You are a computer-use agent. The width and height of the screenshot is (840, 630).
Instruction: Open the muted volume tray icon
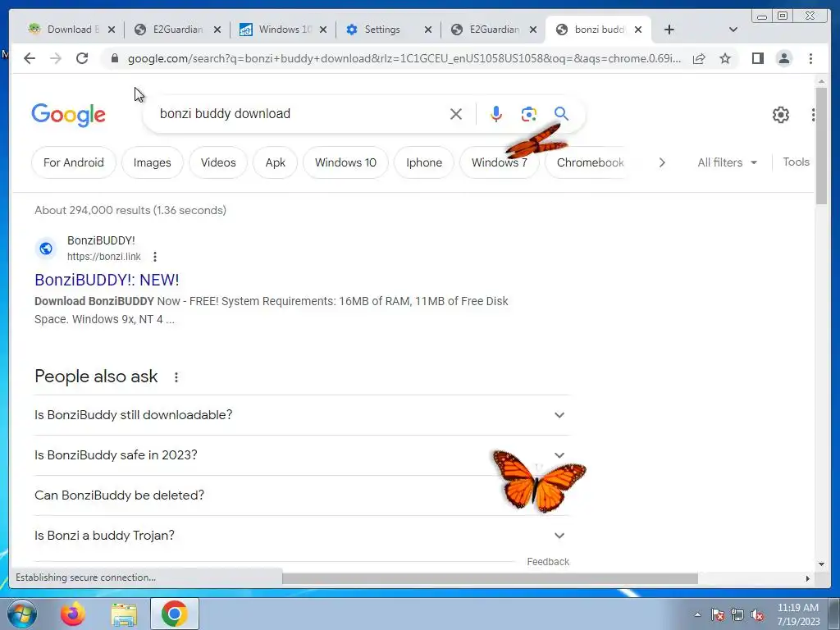[x=757, y=615]
